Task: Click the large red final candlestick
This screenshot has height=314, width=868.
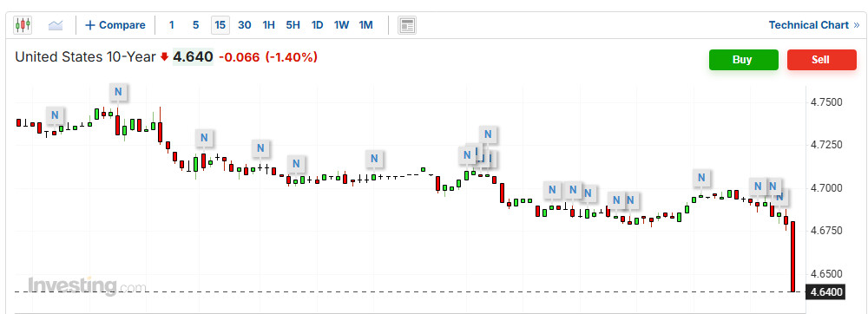Action: coord(792,257)
